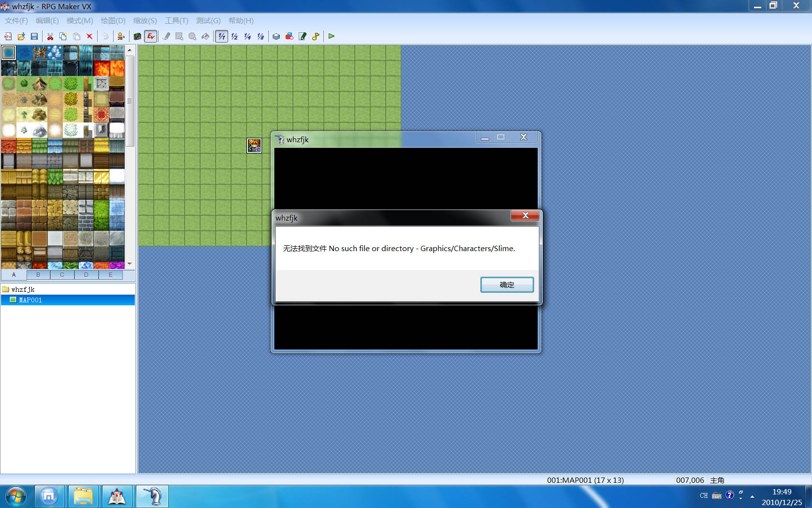812x508 pixels.
Task: Open the 模式(M) menu
Action: click(80, 21)
